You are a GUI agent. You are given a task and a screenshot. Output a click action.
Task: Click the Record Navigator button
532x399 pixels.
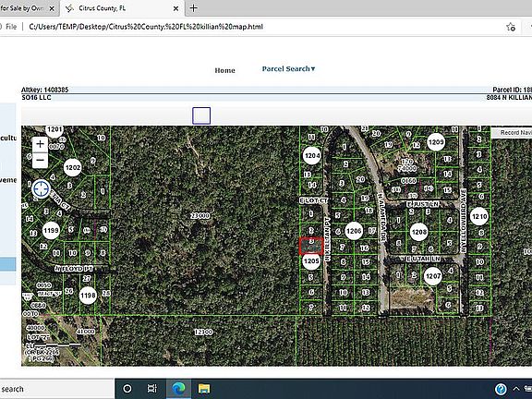pos(512,133)
